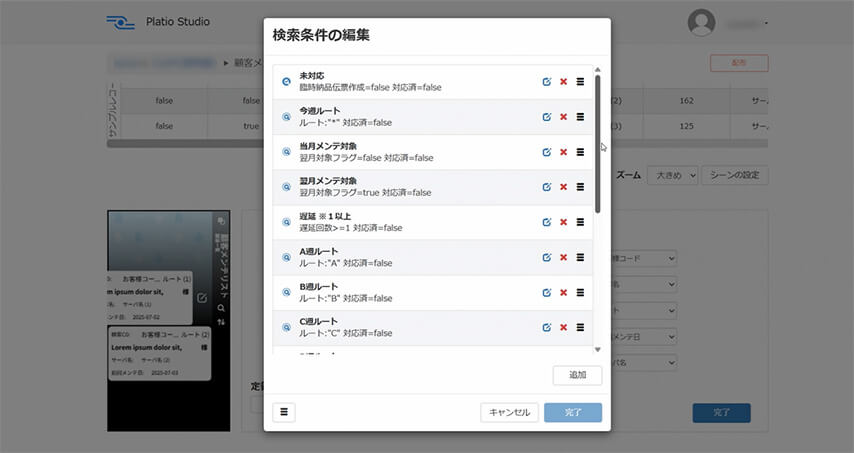Select the 今週ルート condition name

320,111
